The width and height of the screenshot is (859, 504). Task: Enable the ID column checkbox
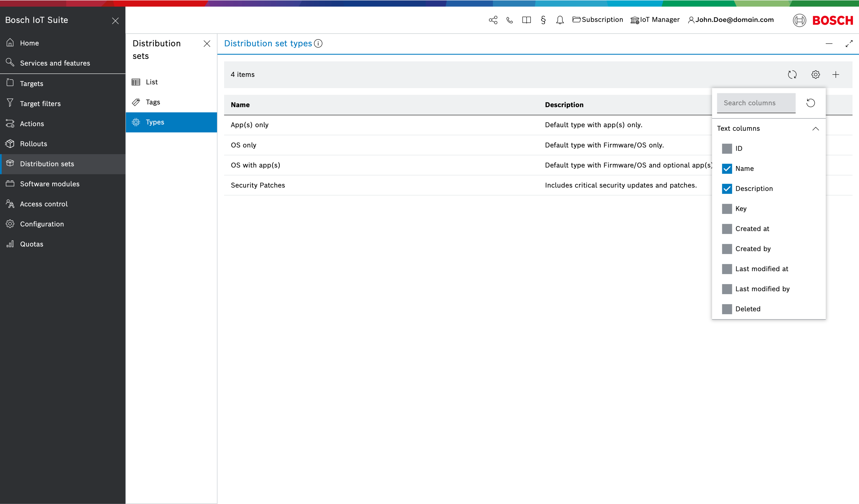pos(727,149)
